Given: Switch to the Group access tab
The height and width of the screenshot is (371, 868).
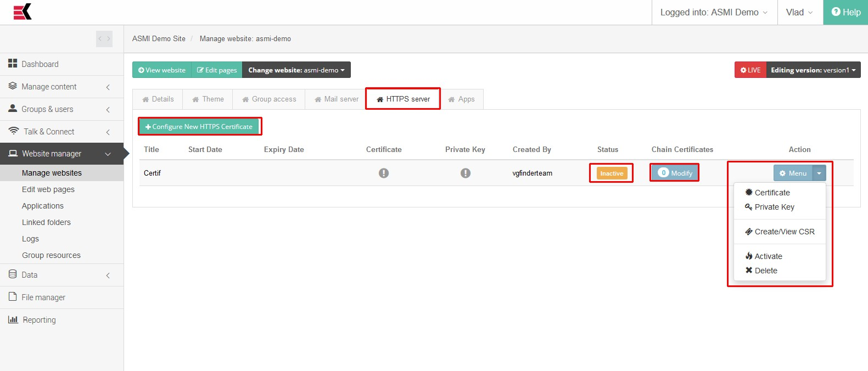Looking at the screenshot, I should [269, 99].
